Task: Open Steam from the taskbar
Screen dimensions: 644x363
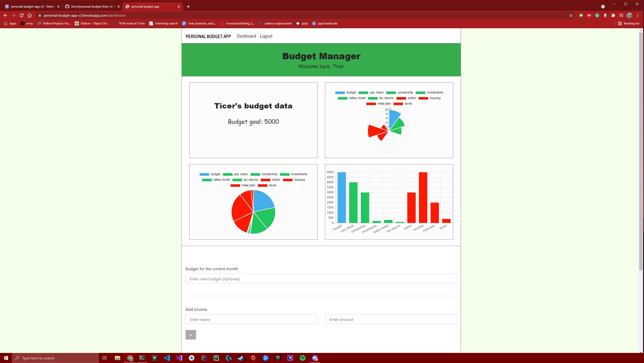Action: pyautogui.click(x=241, y=358)
